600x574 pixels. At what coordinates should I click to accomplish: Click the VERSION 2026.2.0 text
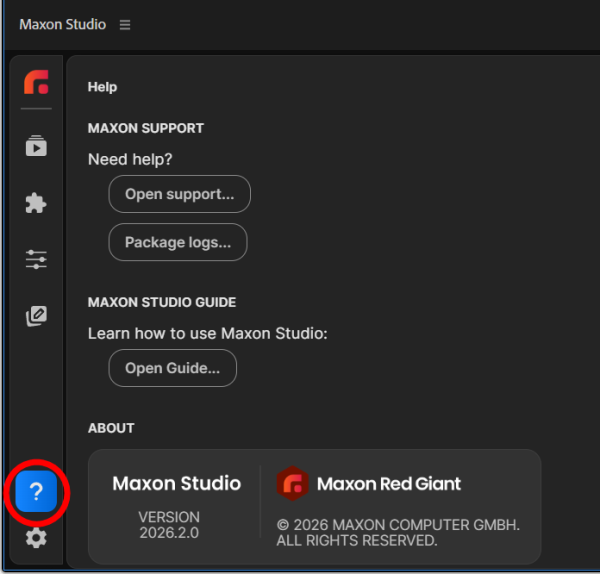pos(169,525)
